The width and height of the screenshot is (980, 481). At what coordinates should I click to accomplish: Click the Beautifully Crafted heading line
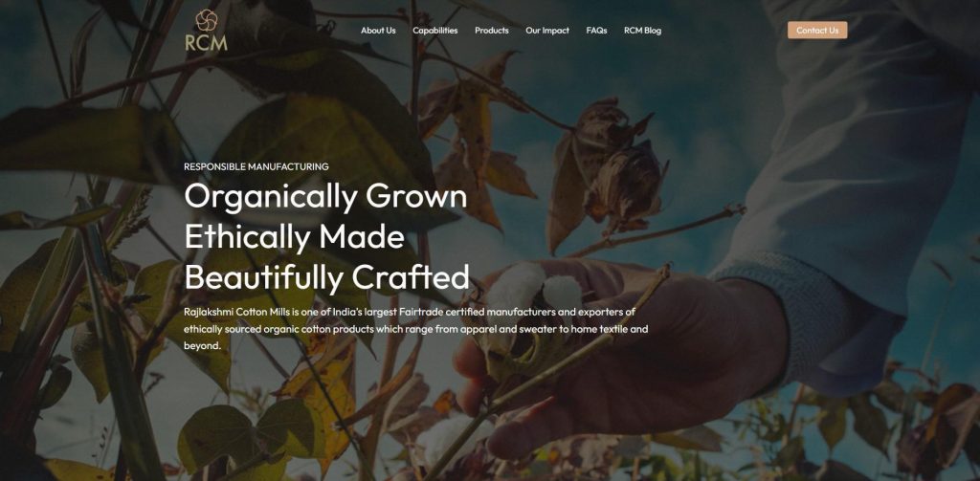(327, 276)
